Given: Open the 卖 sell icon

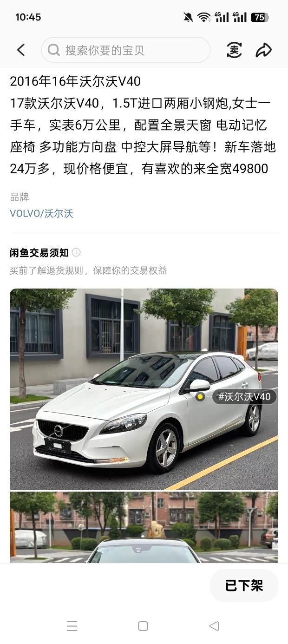Looking at the screenshot, I should 234,50.
